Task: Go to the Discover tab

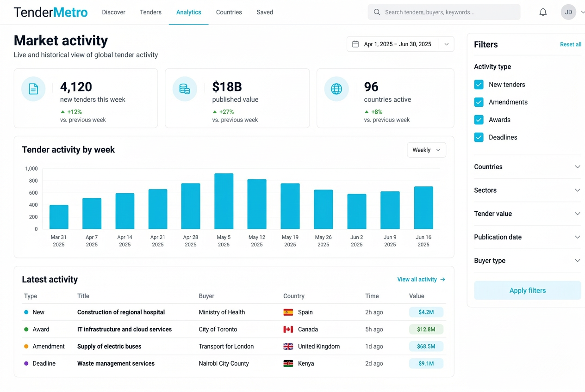Action: [113, 12]
